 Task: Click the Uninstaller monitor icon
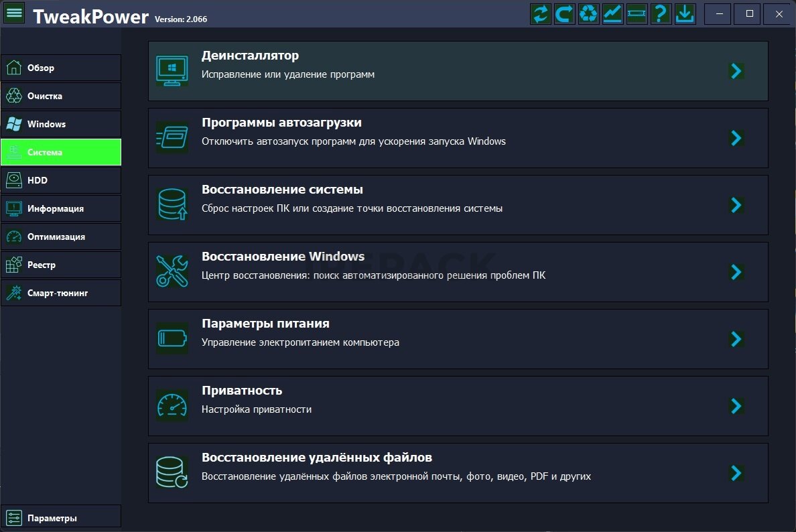pos(172,70)
